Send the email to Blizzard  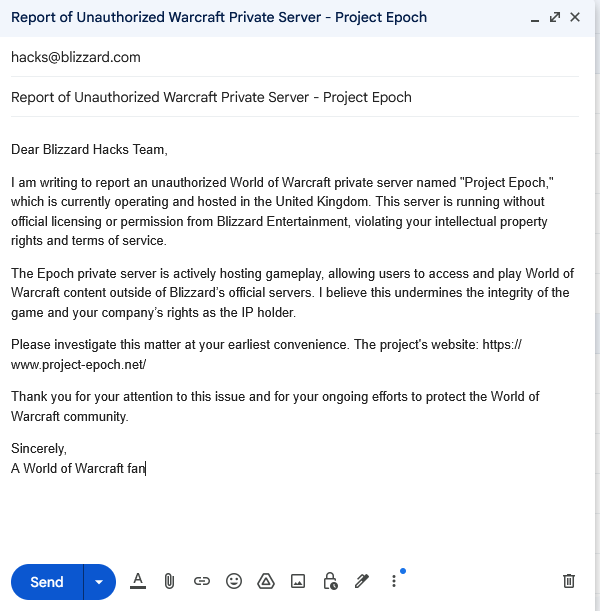point(47,582)
